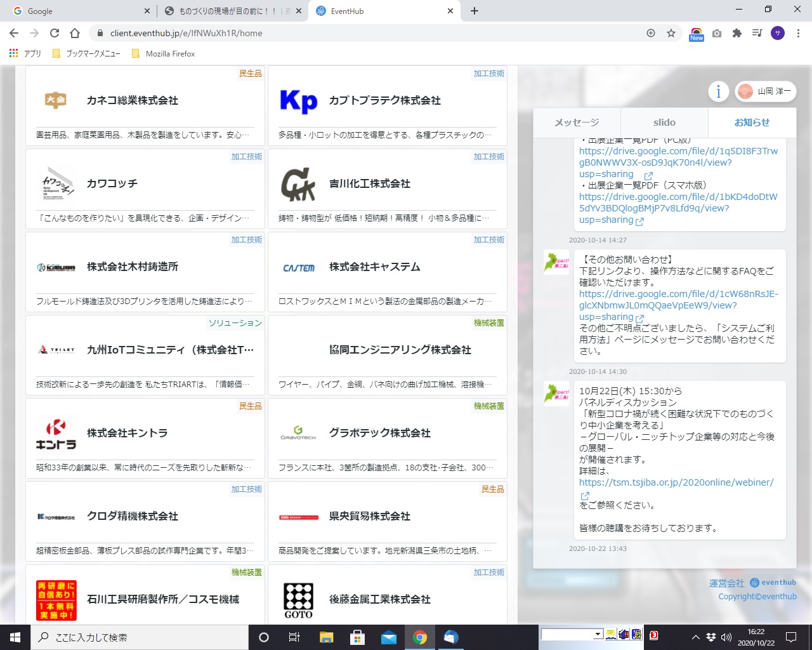Click the 石川工具研磨製作所 red logo
This screenshot has width=812, height=650.
coord(56,600)
